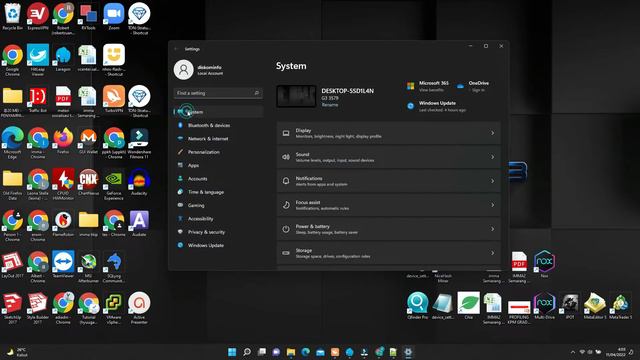Select Personalization in the Settings sidebar
The image size is (640, 360).
pyautogui.click(x=219, y=152)
